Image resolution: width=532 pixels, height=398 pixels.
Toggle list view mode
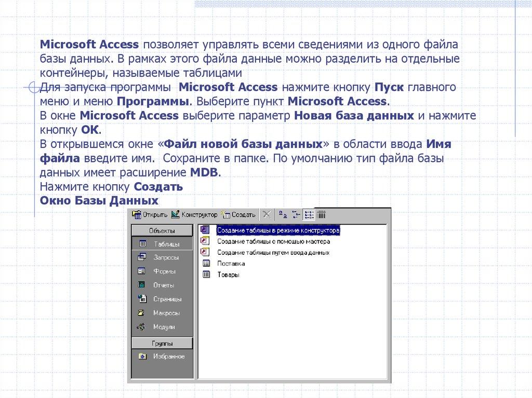point(309,214)
